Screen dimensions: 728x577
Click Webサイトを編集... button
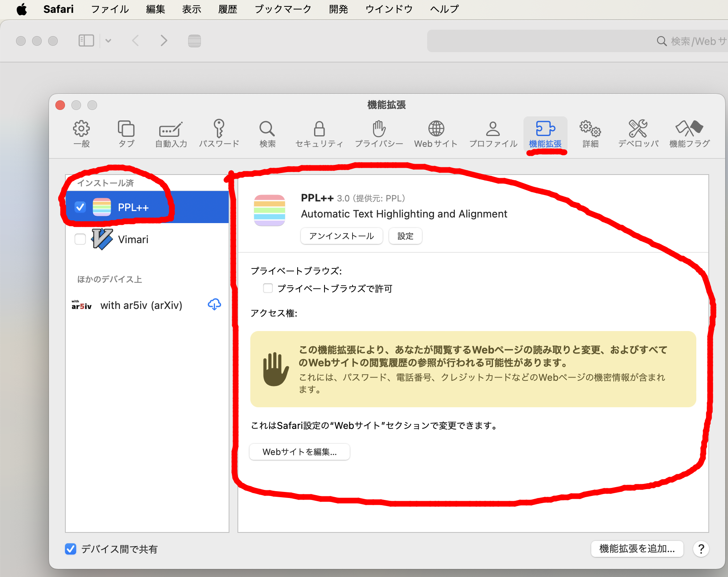click(x=300, y=452)
